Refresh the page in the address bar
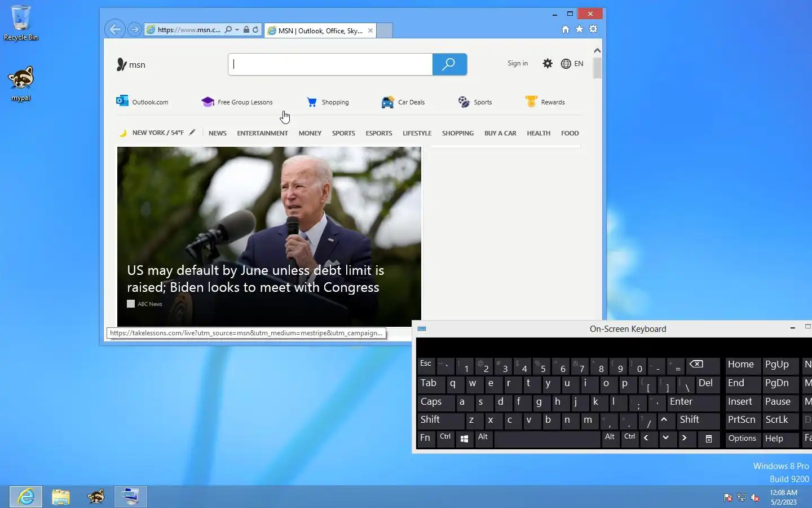 pyautogui.click(x=255, y=30)
